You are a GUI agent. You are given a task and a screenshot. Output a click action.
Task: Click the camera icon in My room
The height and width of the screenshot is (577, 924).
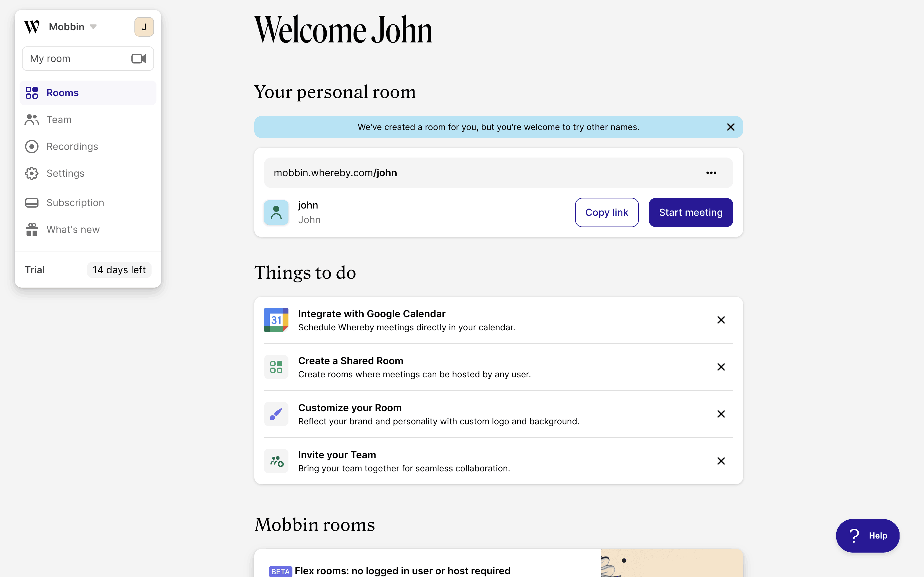pos(139,58)
